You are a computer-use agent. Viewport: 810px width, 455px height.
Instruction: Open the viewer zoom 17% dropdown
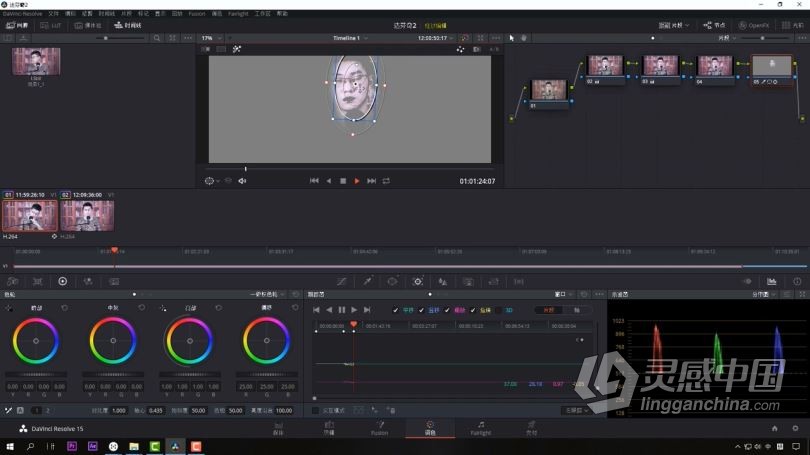[212, 38]
